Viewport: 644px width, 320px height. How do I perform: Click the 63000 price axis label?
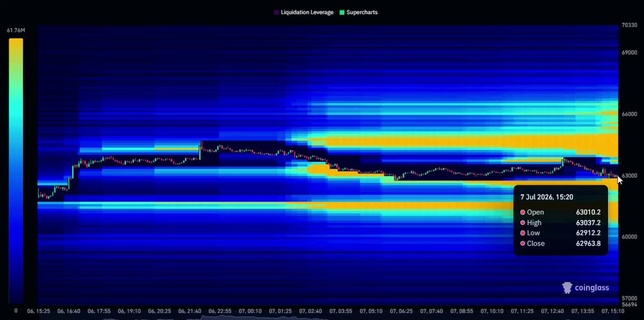(630, 176)
